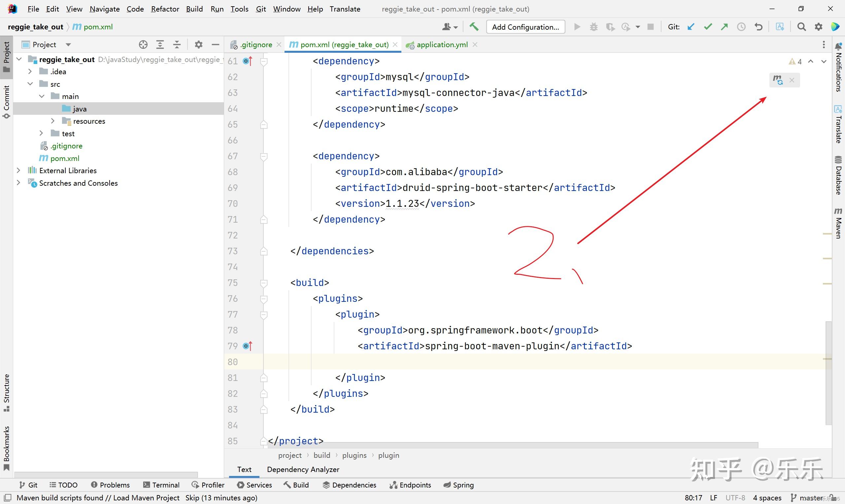
Task: Open Search Everywhere with the magnifier icon
Action: (x=801, y=27)
